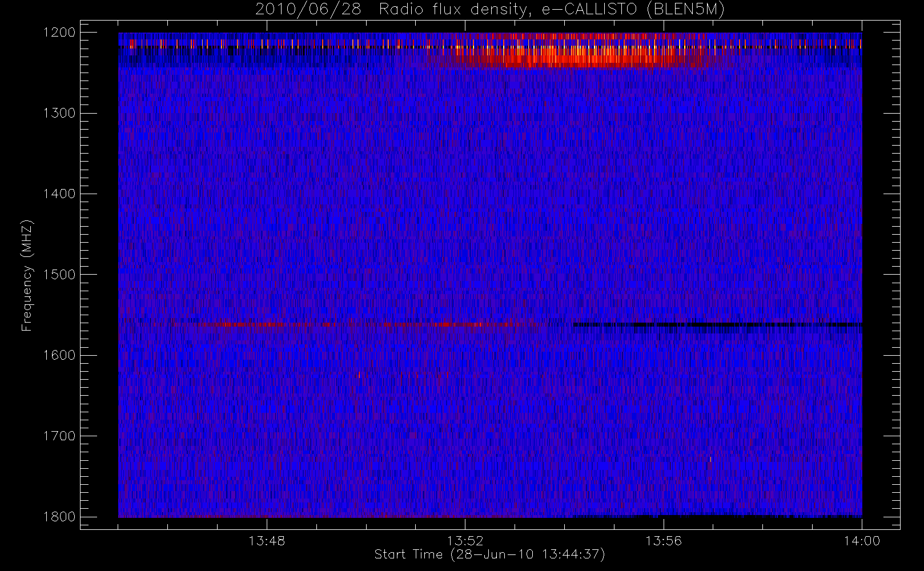This screenshot has width=924, height=571.
Task: Click the 'Frequency (MHZ)' axis label
Action: [x=27, y=275]
